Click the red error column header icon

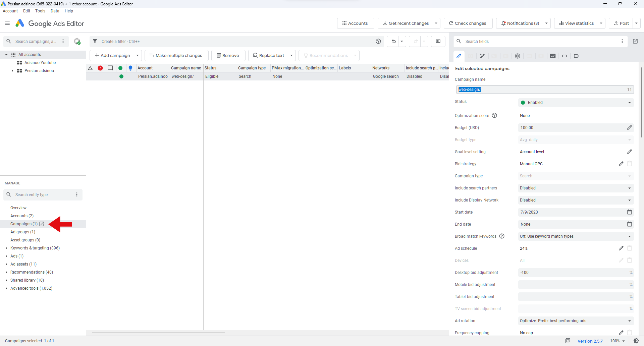point(100,68)
